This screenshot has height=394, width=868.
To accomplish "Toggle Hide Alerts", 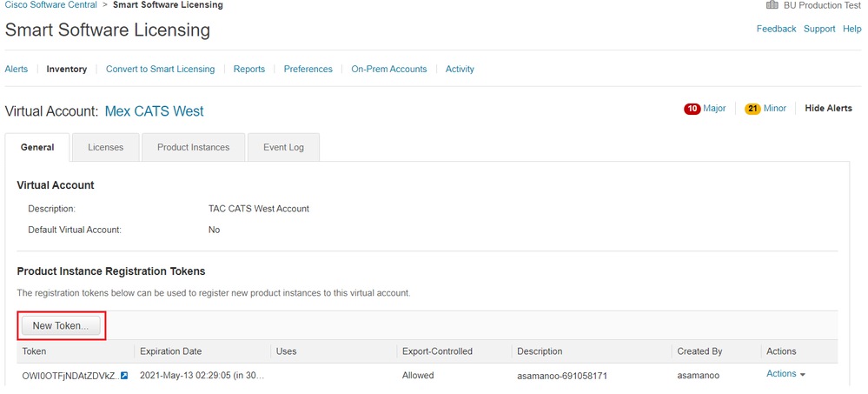I will (x=828, y=109).
